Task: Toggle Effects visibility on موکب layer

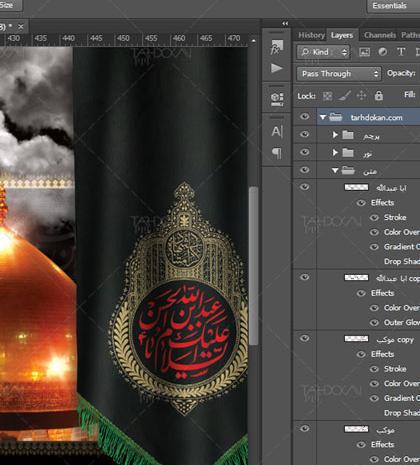Action: point(361,445)
